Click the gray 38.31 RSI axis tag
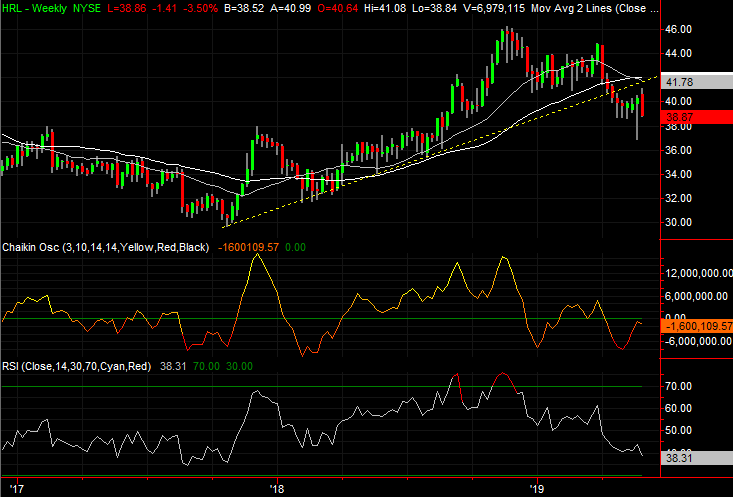 tap(697, 458)
